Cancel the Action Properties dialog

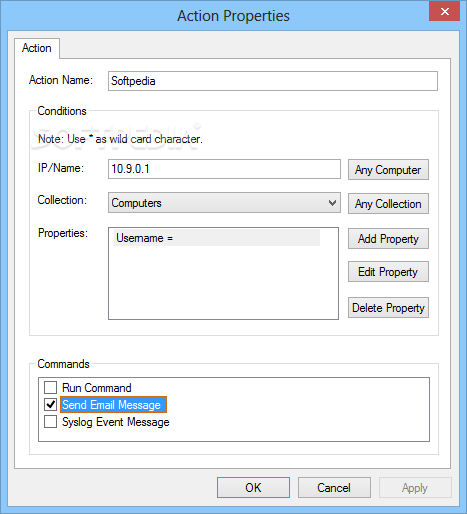[x=334, y=488]
